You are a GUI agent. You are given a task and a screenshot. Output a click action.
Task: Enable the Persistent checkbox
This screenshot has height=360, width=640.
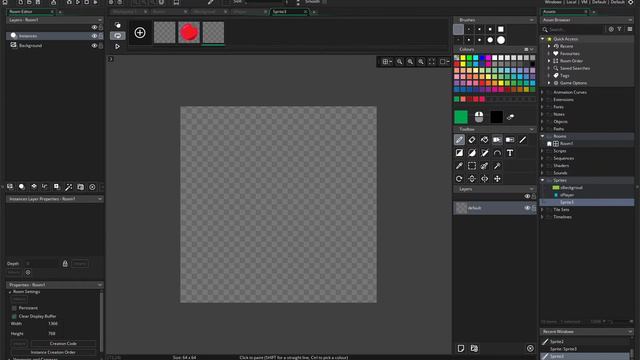(14, 308)
